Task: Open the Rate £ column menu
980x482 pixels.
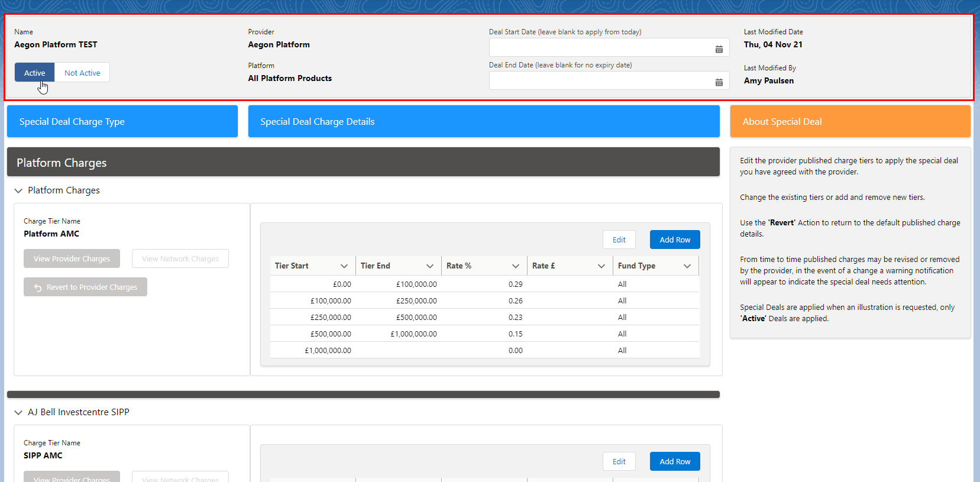Action: pos(601,266)
